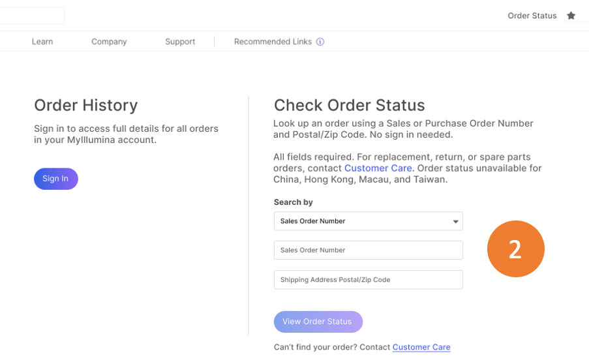Click the Check Order Status heading
Viewport: 589px width, 364px height.
click(349, 106)
